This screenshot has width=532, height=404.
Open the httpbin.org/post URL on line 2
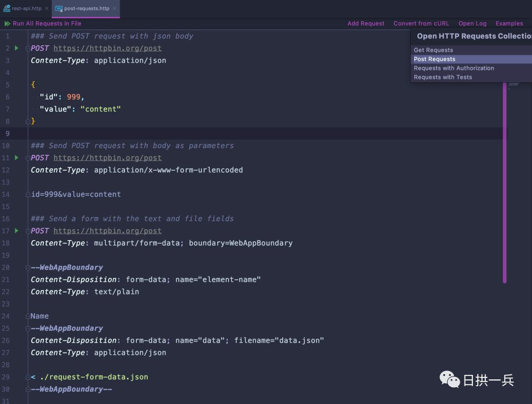[x=107, y=48]
